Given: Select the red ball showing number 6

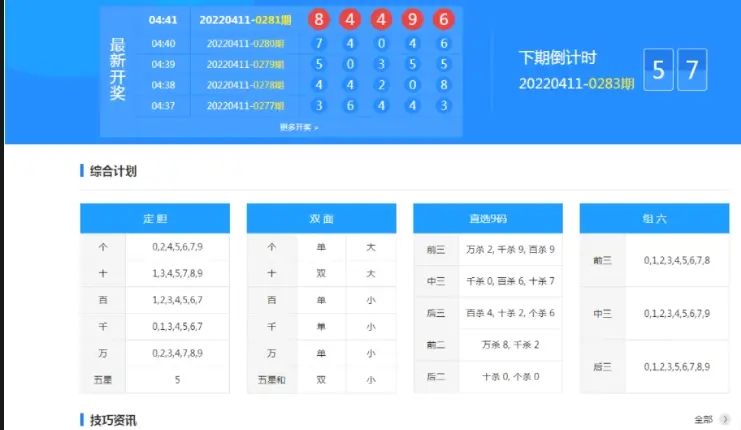Looking at the screenshot, I should [443, 19].
